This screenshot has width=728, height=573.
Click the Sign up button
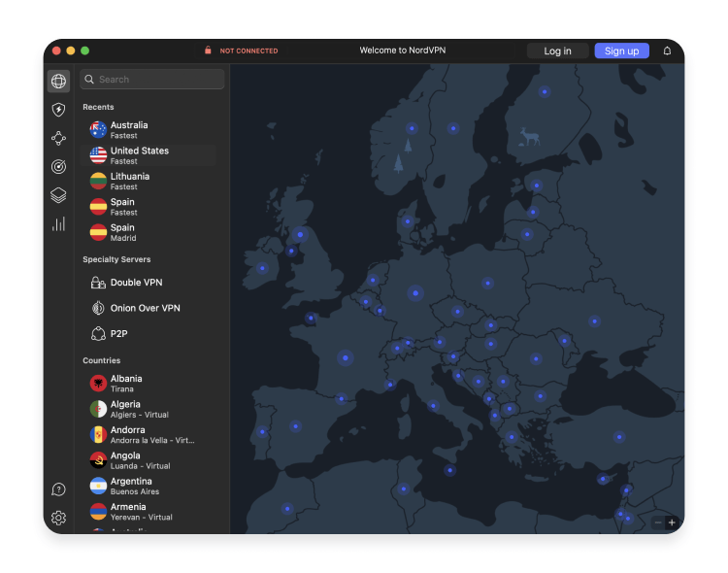621,51
